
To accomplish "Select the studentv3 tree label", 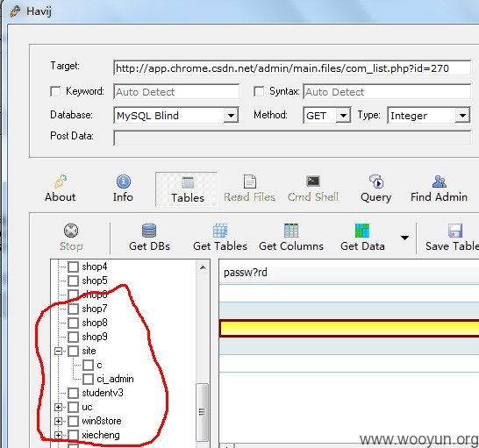I will (x=103, y=393).
